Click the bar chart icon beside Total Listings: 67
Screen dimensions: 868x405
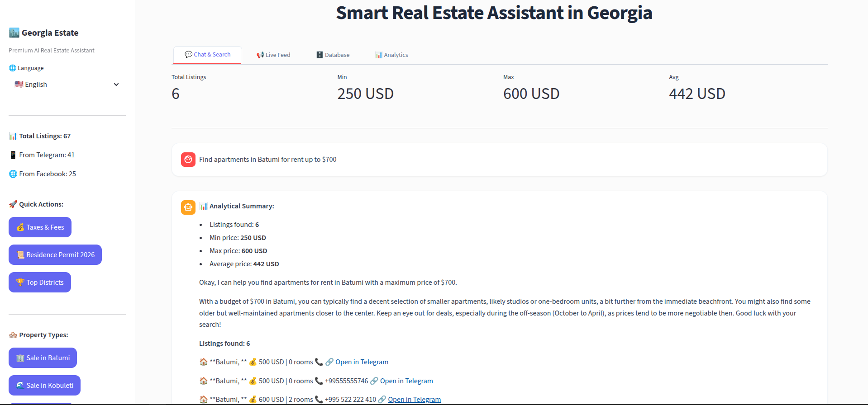(x=13, y=136)
